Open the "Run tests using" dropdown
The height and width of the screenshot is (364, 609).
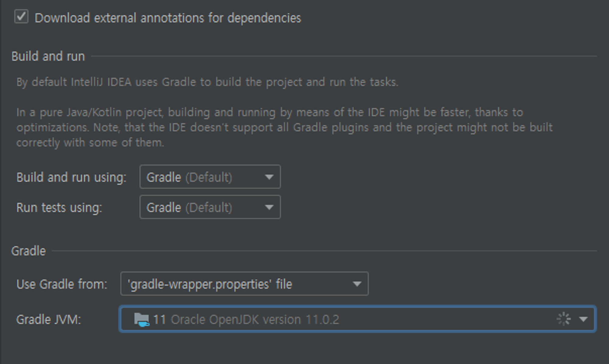[x=210, y=207]
